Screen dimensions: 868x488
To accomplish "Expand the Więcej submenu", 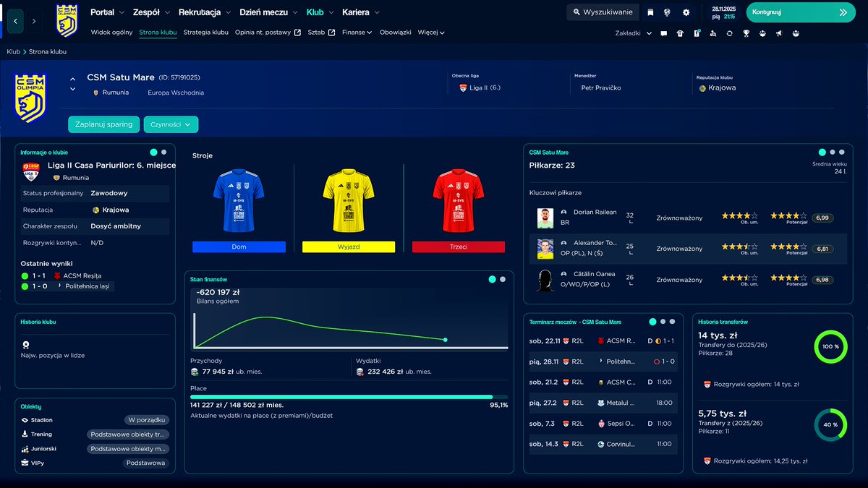I will pyautogui.click(x=431, y=33).
